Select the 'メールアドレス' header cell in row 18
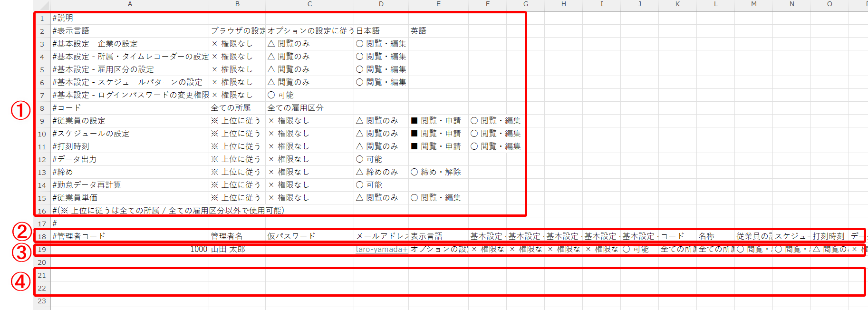868x310 pixels. [381, 236]
